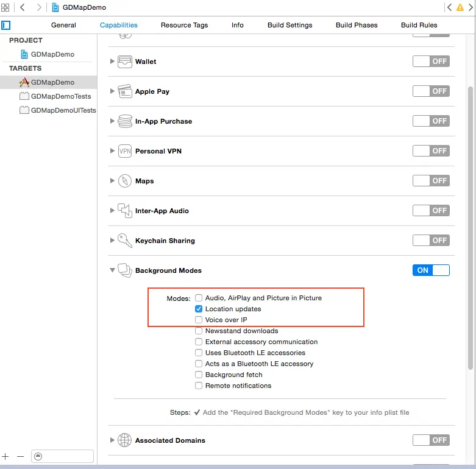The width and height of the screenshot is (476, 469).
Task: Click the targets filter text field
Action: click(x=63, y=456)
